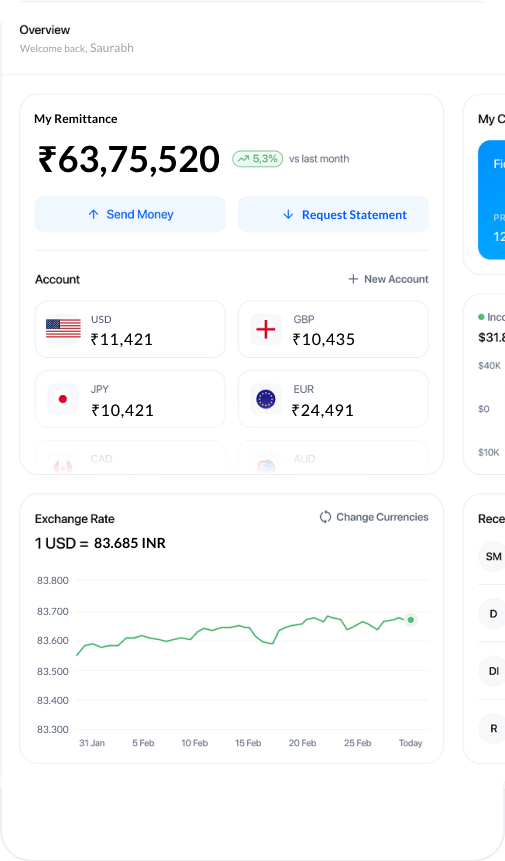Click the EU flag icon in EUR account

pyautogui.click(x=266, y=399)
